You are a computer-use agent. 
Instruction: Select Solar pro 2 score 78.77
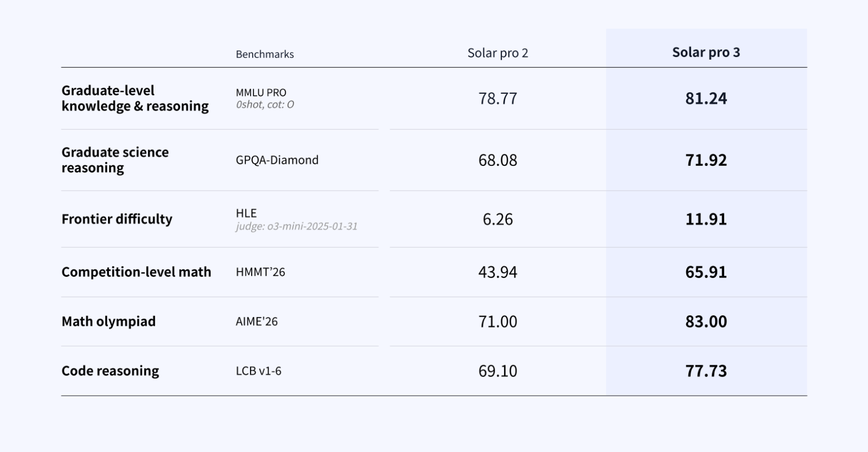pos(497,99)
